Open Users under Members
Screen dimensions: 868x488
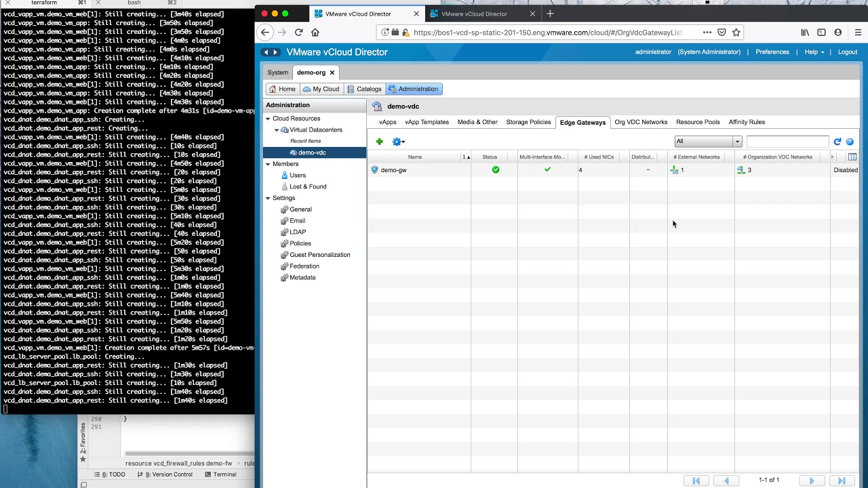298,176
